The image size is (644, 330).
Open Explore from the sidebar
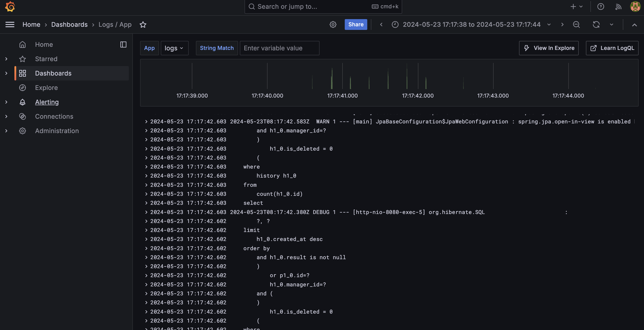click(46, 88)
